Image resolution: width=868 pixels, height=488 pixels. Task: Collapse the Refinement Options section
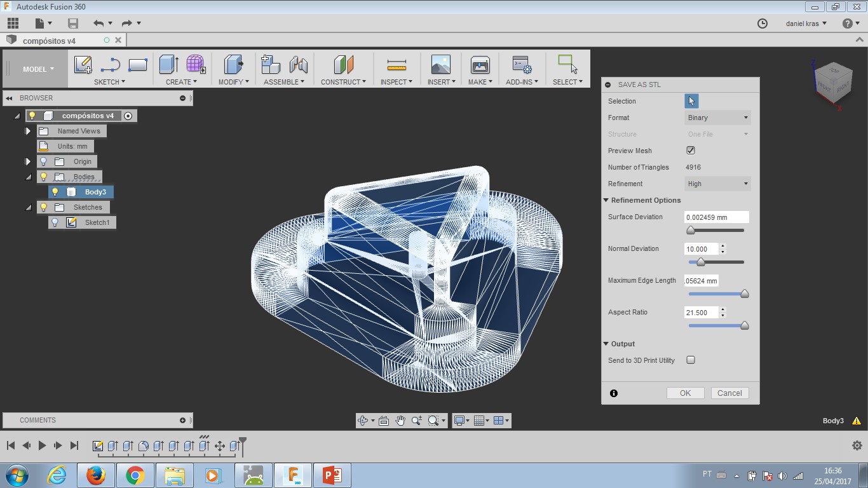pyautogui.click(x=606, y=200)
